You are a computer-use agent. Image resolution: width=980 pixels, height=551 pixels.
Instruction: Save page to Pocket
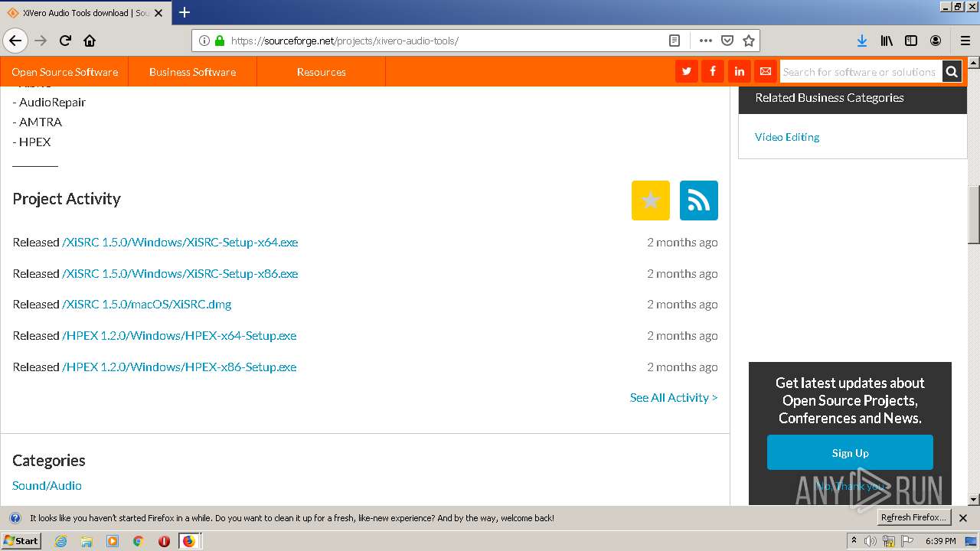coord(727,41)
